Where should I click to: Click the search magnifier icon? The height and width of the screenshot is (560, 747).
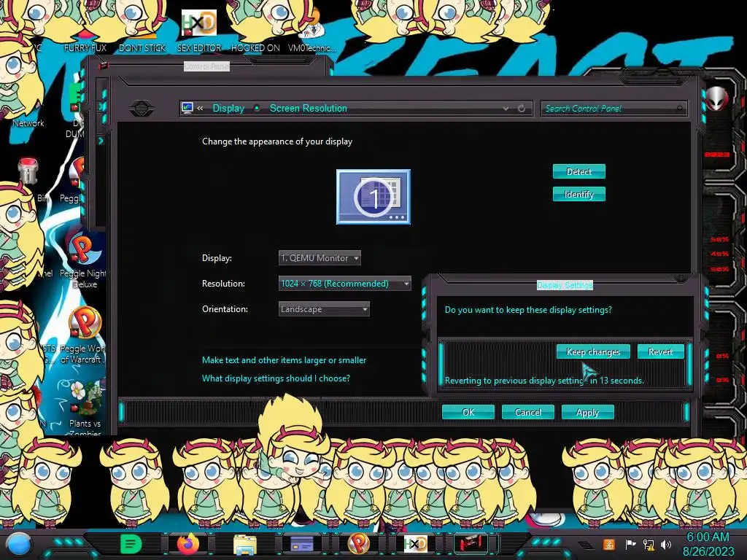coord(680,109)
